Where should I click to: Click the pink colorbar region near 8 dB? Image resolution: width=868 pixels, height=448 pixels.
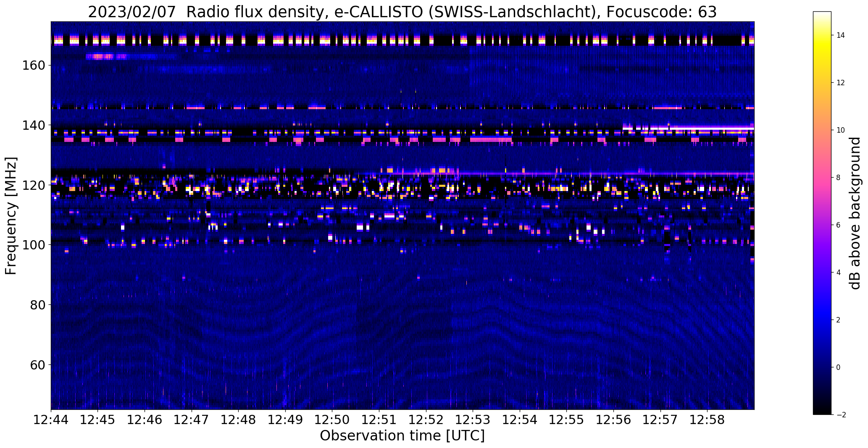pyautogui.click(x=822, y=178)
